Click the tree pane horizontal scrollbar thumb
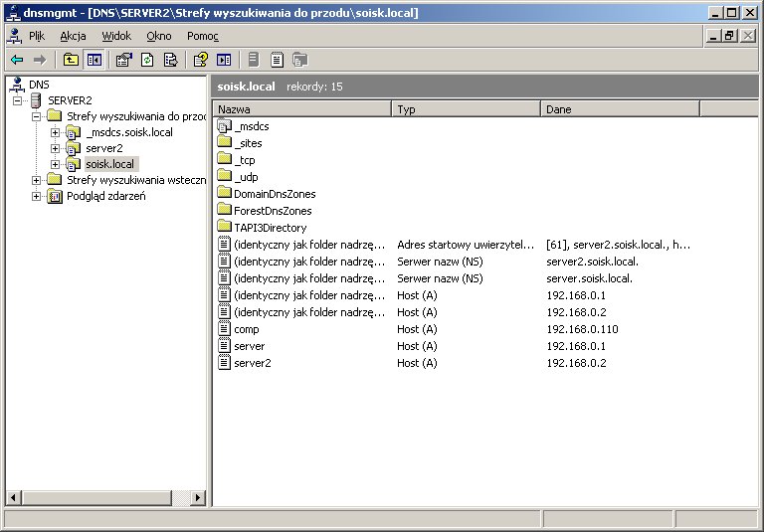The width and height of the screenshot is (764, 532). click(x=95, y=498)
